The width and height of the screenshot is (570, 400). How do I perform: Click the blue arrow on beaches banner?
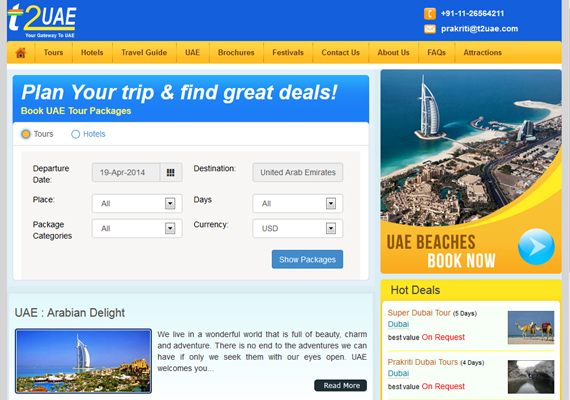click(x=536, y=247)
